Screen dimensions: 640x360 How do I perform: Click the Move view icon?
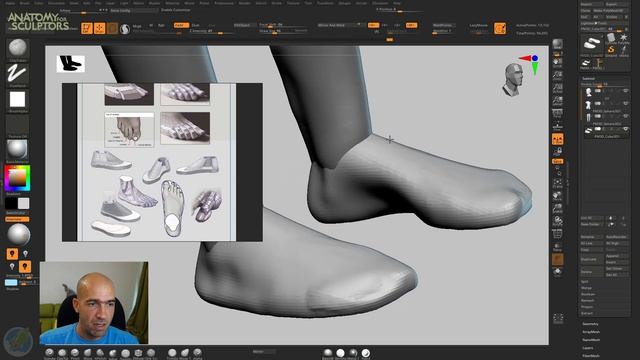coord(558,196)
